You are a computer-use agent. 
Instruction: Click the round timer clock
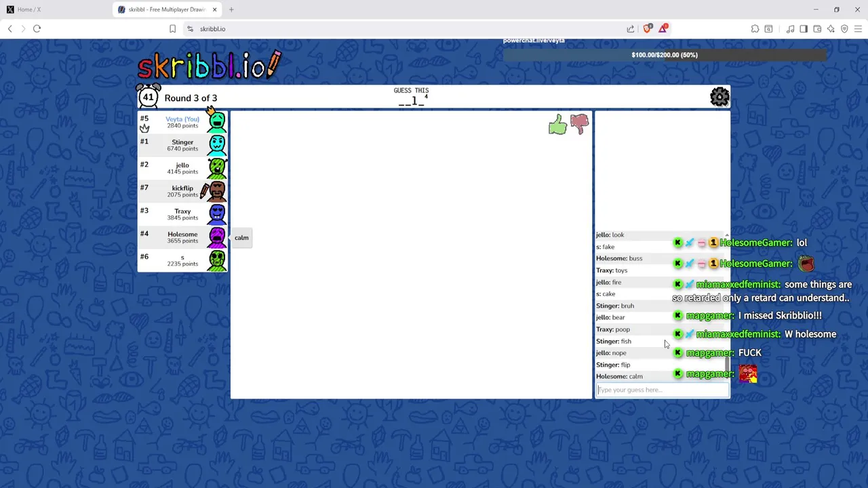click(148, 96)
